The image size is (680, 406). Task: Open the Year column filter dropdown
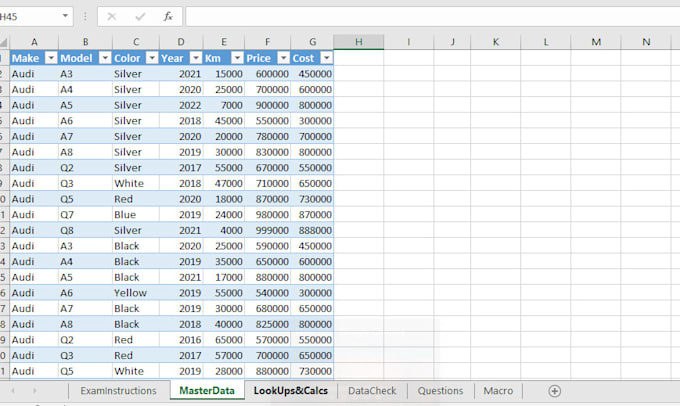click(x=195, y=58)
